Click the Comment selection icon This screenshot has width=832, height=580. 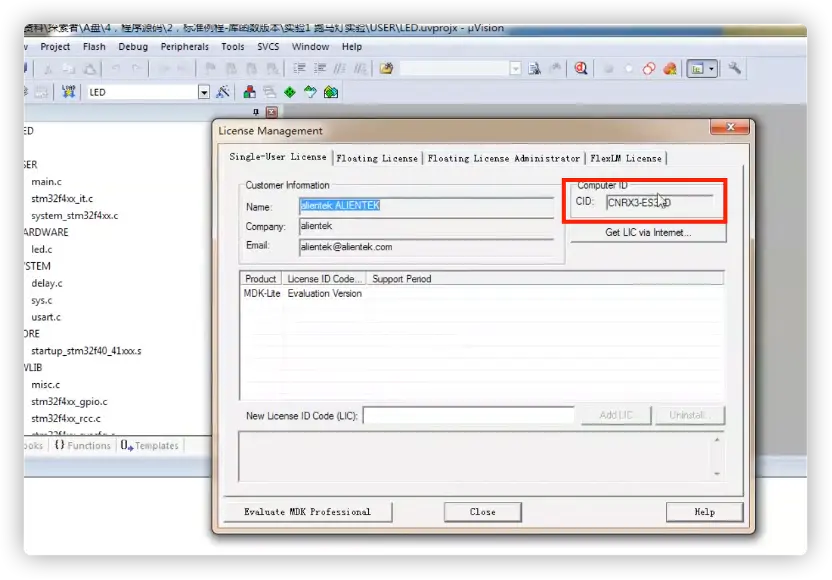click(340, 68)
